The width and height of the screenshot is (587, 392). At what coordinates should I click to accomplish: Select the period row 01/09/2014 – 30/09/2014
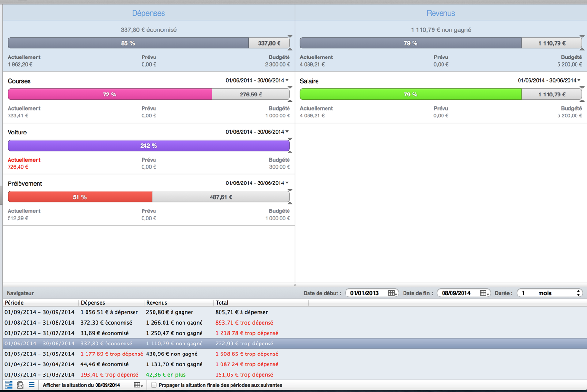[x=295, y=312]
